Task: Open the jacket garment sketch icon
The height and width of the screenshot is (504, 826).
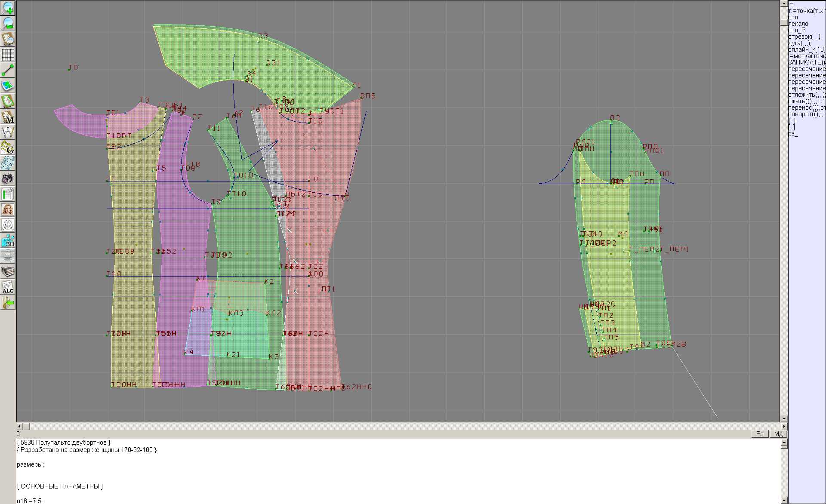Action: click(8, 224)
